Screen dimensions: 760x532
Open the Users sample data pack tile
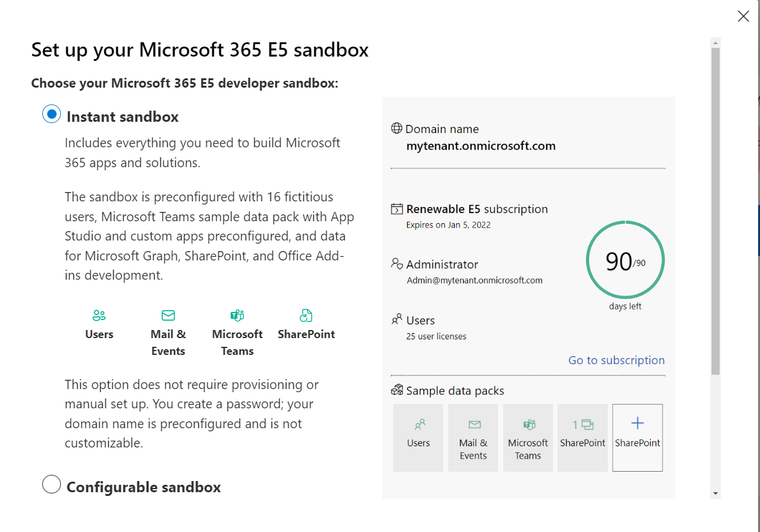click(x=418, y=438)
